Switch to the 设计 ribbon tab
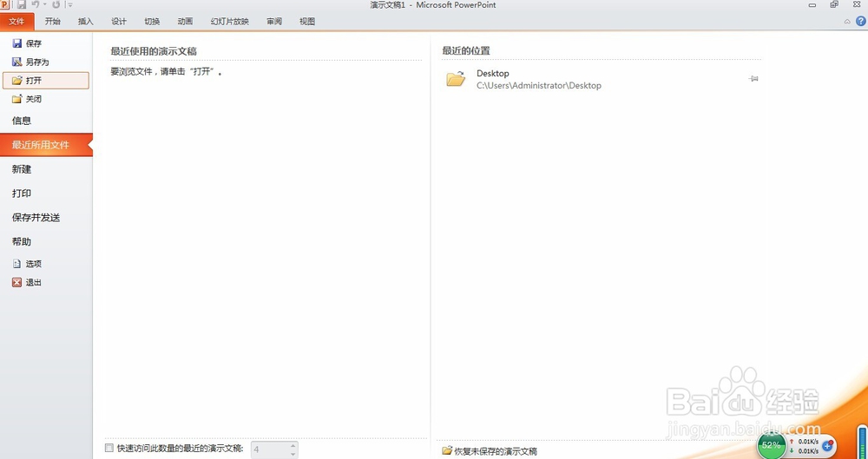Screen dimensions: 868x459 coord(119,22)
